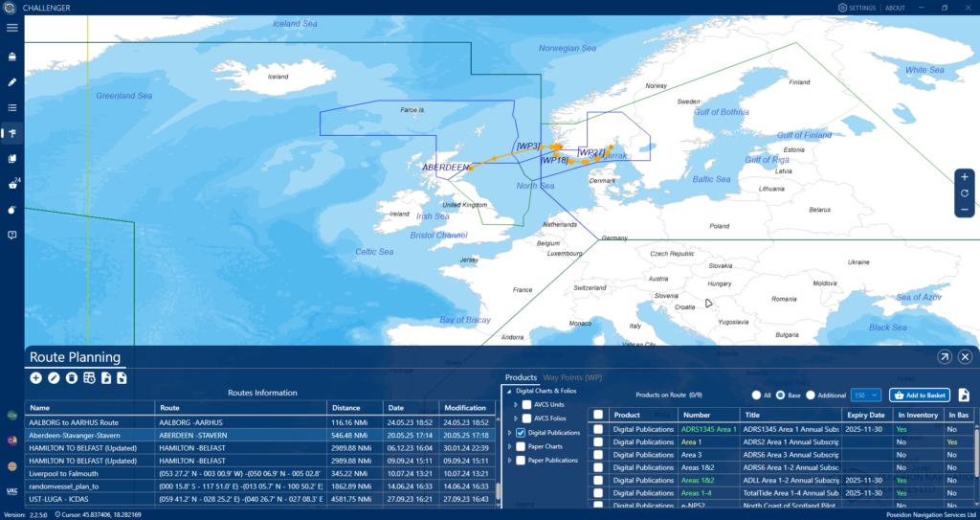Sort routes by the Modification column header
980x520 pixels.
click(x=467, y=407)
